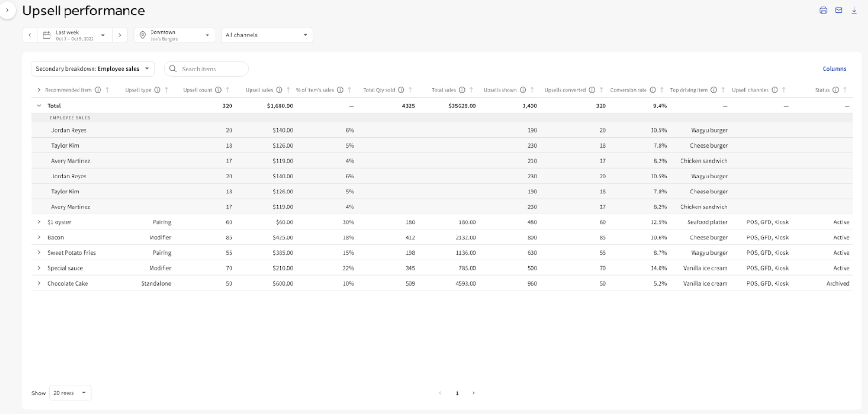Click the download report icon
The image size is (868, 414).
pos(854,10)
